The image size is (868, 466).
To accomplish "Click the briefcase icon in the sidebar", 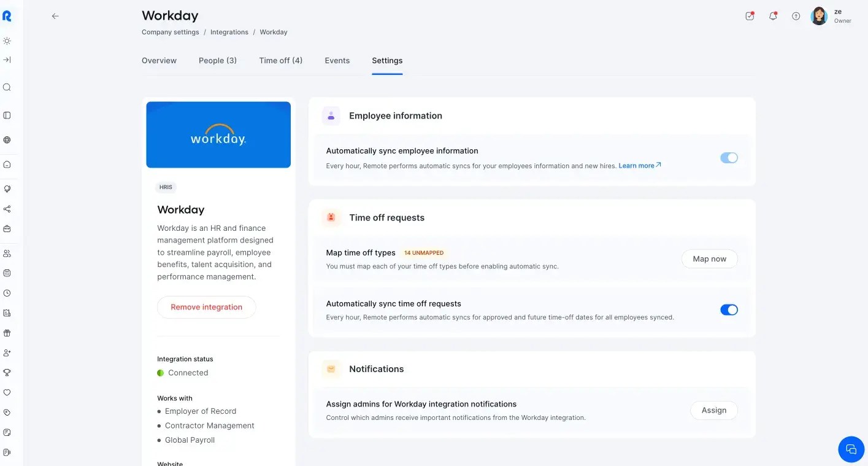I will coord(7,228).
